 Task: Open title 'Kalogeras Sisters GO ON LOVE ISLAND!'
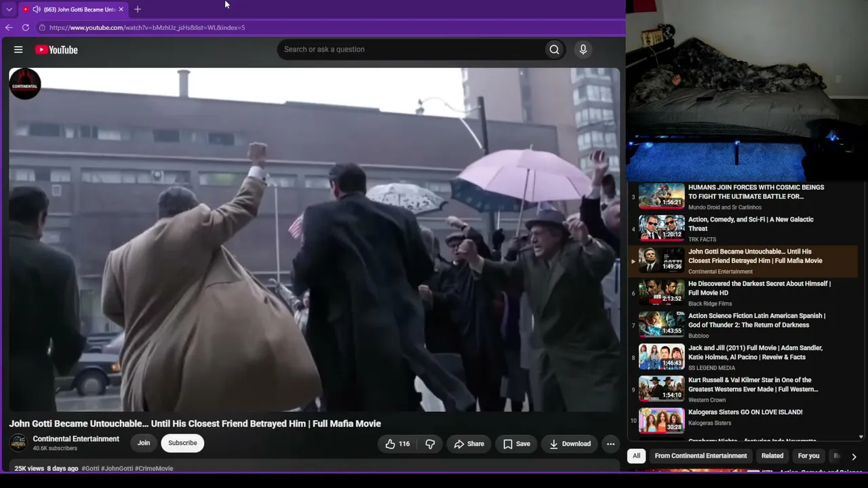[745, 412]
